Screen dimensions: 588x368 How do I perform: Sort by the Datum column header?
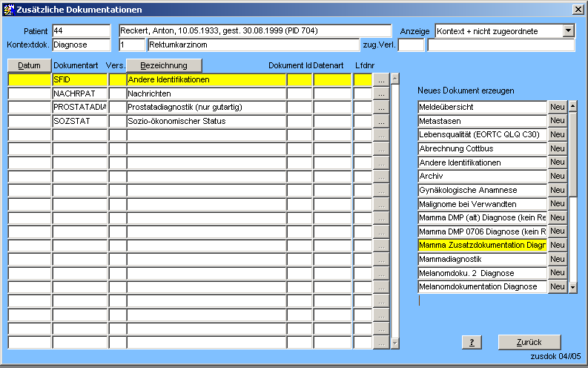29,66
